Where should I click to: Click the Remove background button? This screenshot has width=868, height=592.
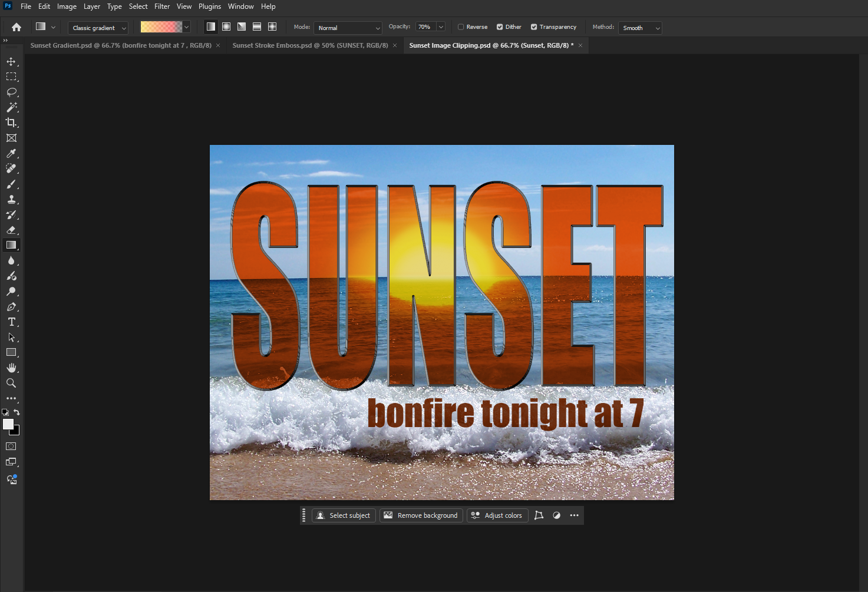click(421, 515)
